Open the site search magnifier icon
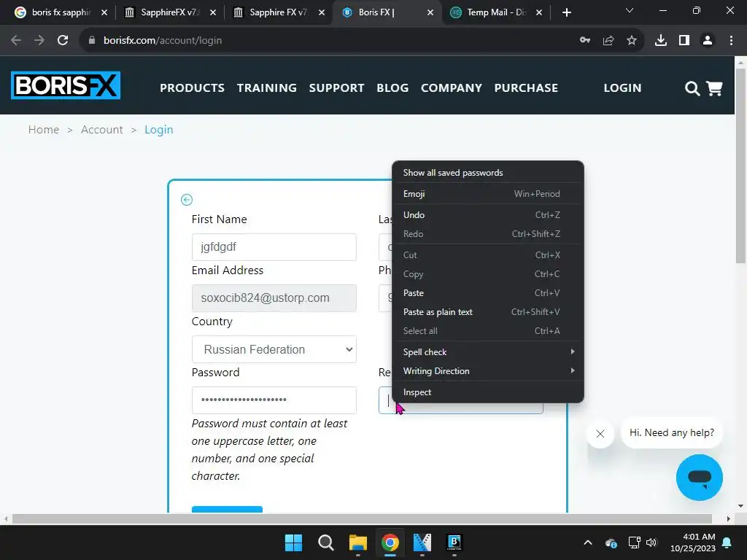This screenshot has width=747, height=560. [x=692, y=88]
